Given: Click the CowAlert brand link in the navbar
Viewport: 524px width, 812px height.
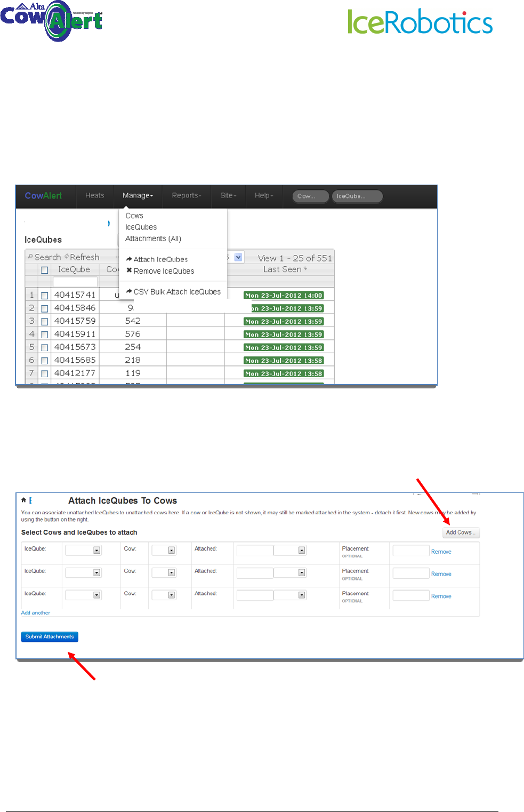Looking at the screenshot, I should click(x=43, y=196).
